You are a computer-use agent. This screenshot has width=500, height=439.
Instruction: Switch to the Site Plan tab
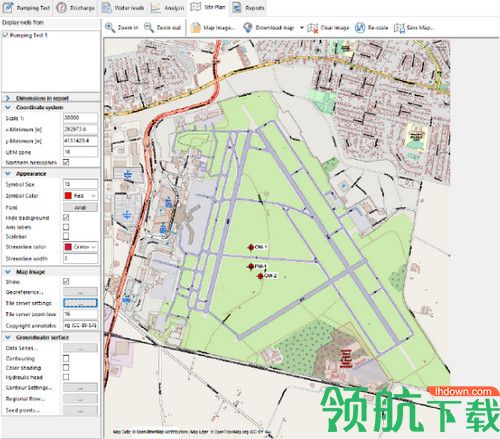pos(208,7)
